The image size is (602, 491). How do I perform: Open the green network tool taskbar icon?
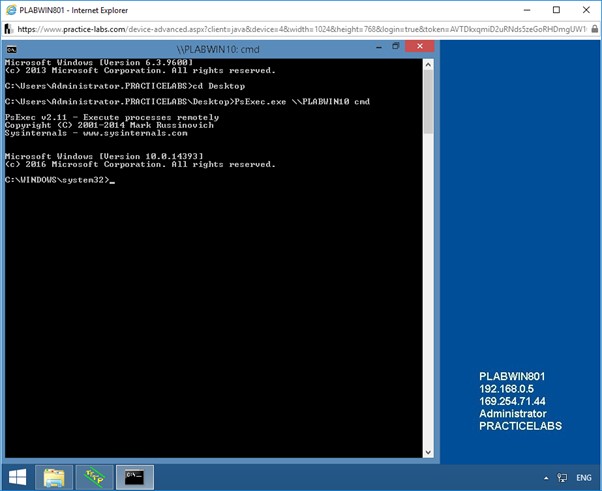[94, 478]
